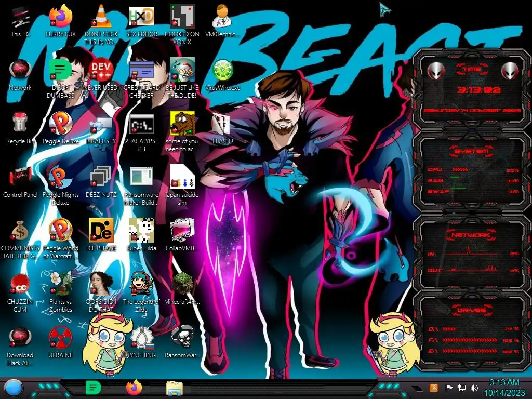The image size is (532, 399).
Task: Select the CHUZZIN CUM red fuzzy icon
Action: click(x=20, y=293)
